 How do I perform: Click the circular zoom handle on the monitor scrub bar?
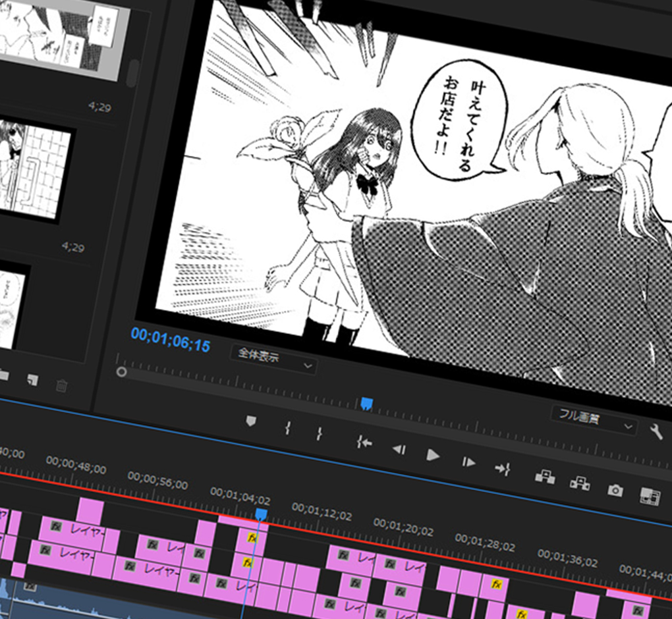tap(121, 372)
